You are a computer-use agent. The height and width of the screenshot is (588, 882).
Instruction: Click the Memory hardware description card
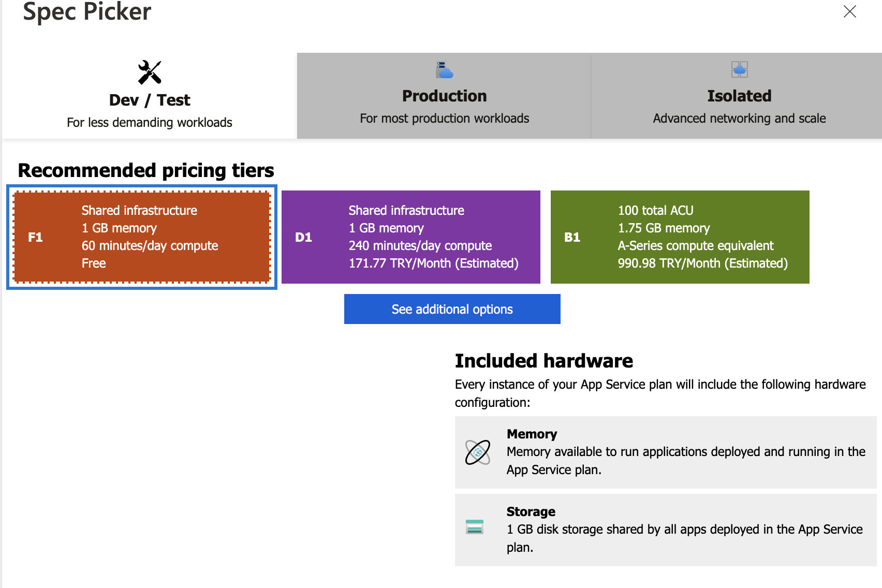[x=666, y=452]
